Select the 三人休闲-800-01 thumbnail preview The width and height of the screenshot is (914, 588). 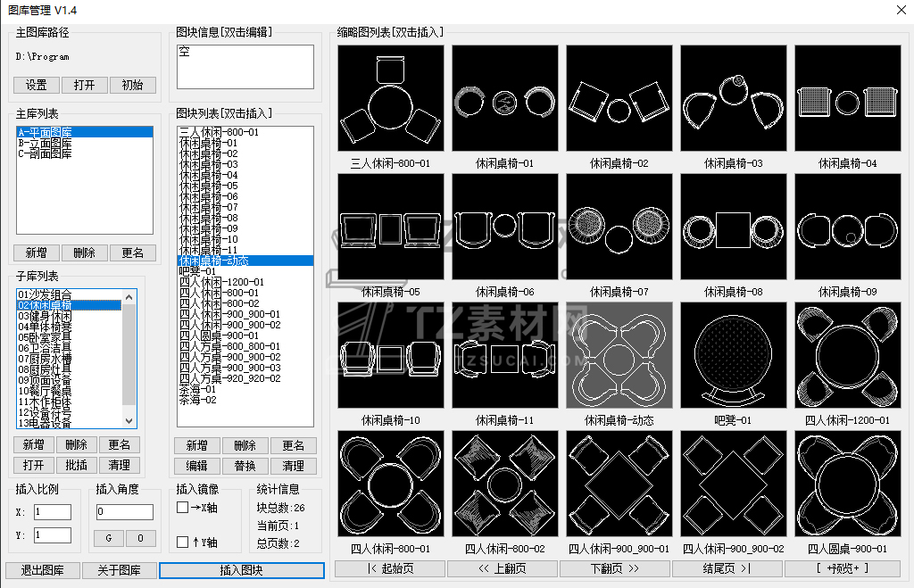[391, 97]
